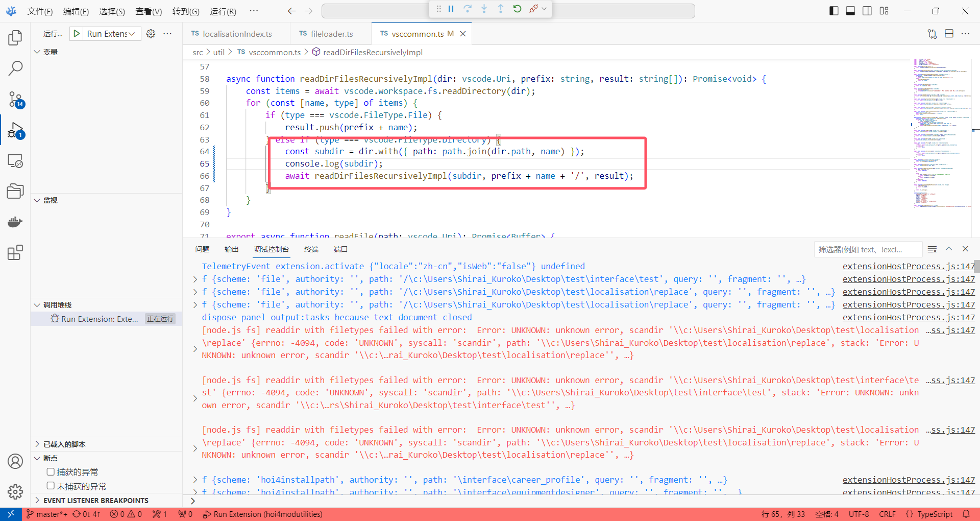The width and height of the screenshot is (980, 521).
Task: Click debug Step Over button
Action: 468,9
